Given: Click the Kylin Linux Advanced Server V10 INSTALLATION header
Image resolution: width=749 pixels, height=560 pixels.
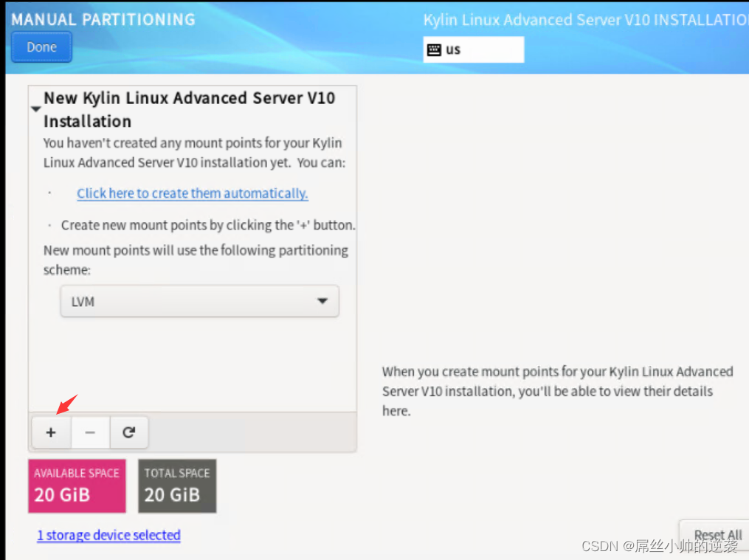Looking at the screenshot, I should 586,20.
